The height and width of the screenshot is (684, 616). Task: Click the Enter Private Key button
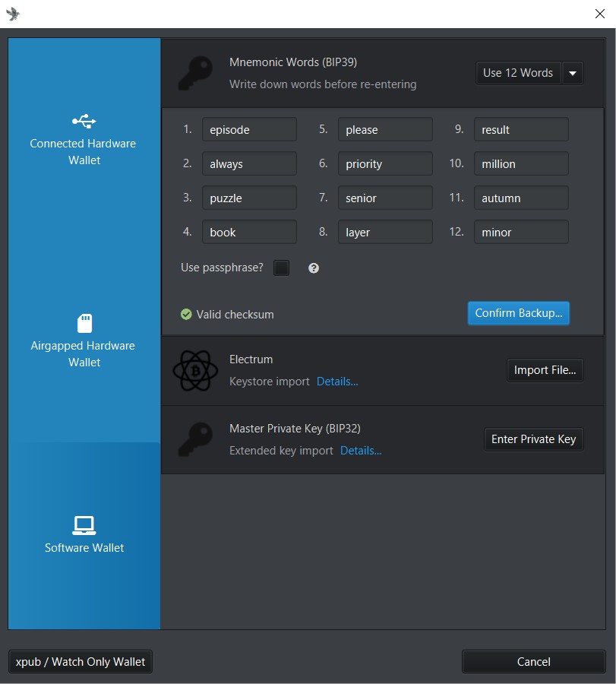click(x=533, y=439)
